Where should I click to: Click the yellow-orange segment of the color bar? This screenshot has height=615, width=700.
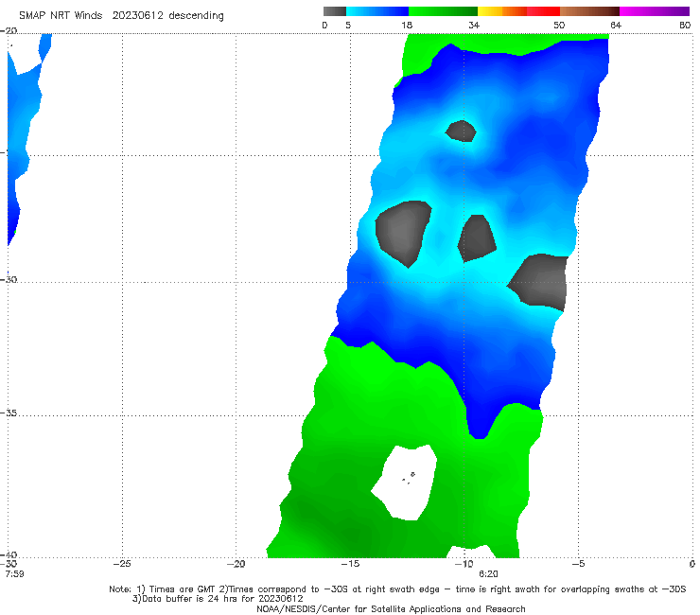[502, 11]
